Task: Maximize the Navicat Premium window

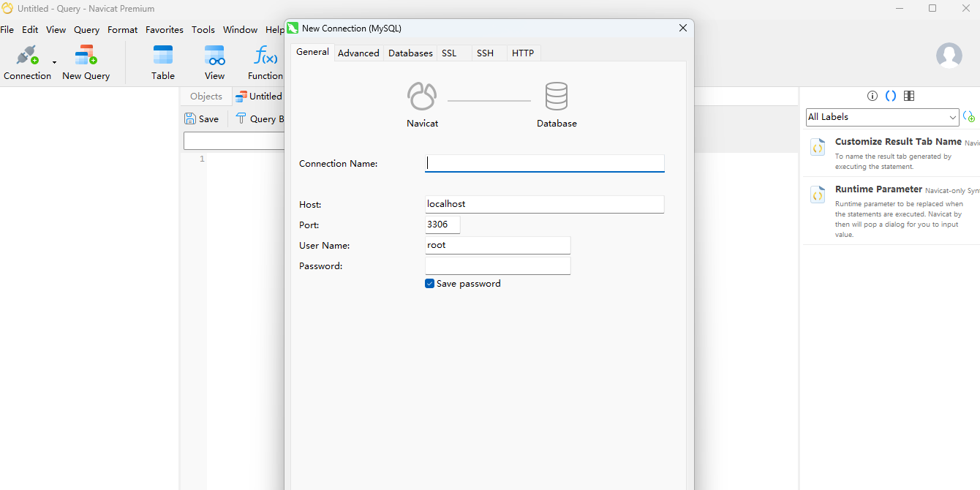Action: [932, 8]
